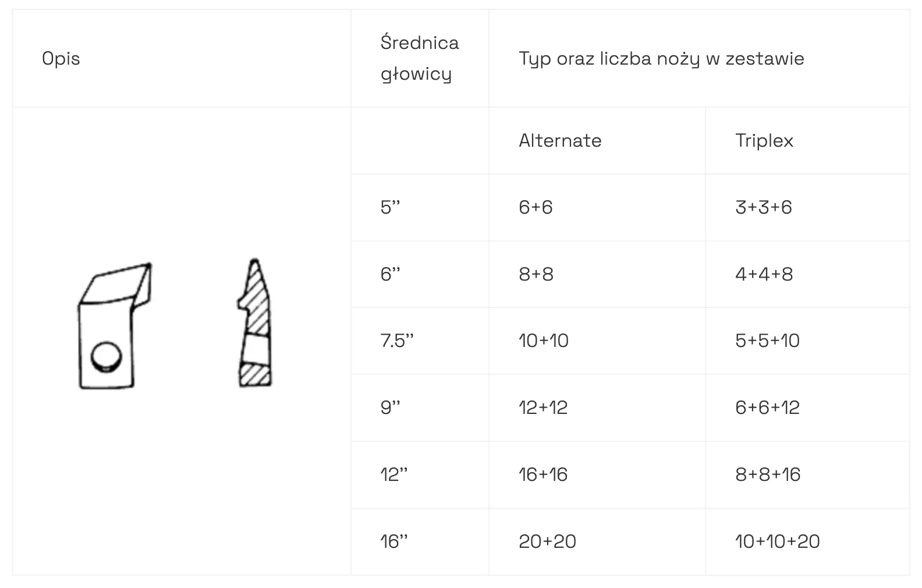Click the "Opis" column header
This screenshot has height=588, width=922.
61,58
